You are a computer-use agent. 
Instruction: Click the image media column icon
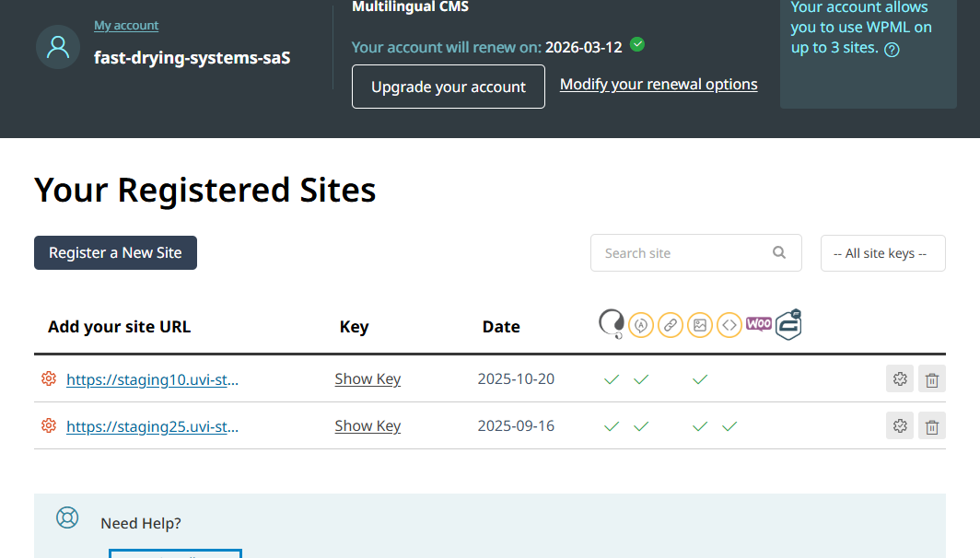(700, 325)
